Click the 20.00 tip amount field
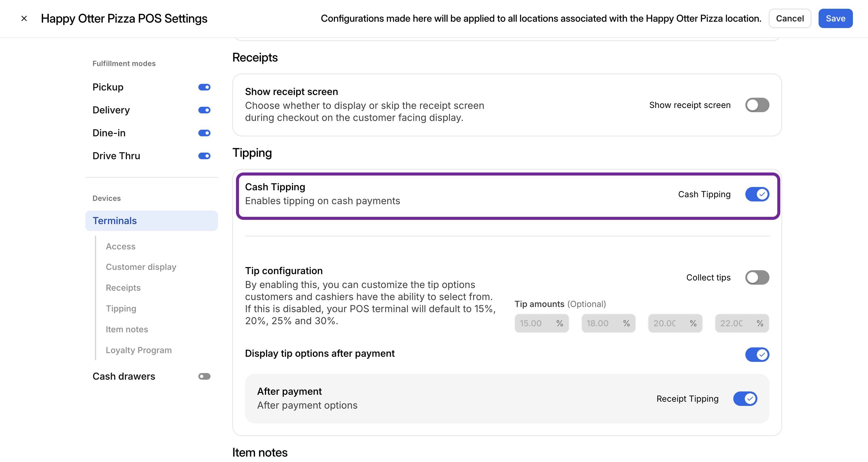This screenshot has width=868, height=462. tap(675, 323)
